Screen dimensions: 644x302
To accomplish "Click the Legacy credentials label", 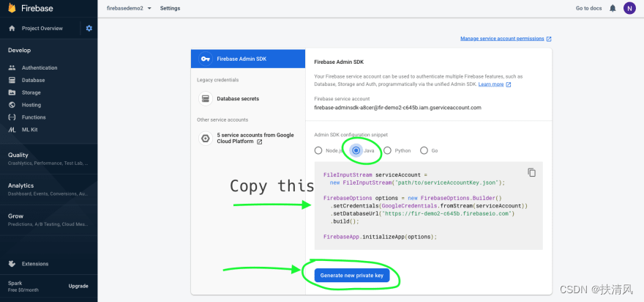I will click(217, 80).
